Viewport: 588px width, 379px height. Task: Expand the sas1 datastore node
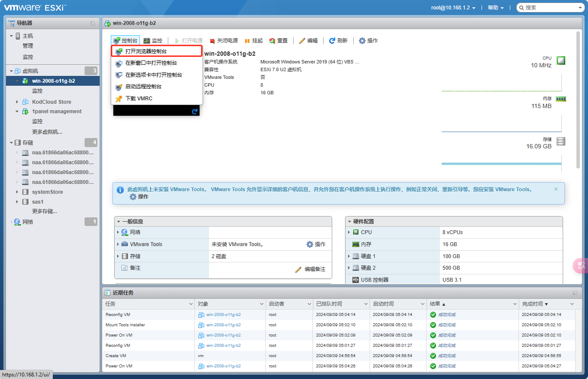coord(17,202)
